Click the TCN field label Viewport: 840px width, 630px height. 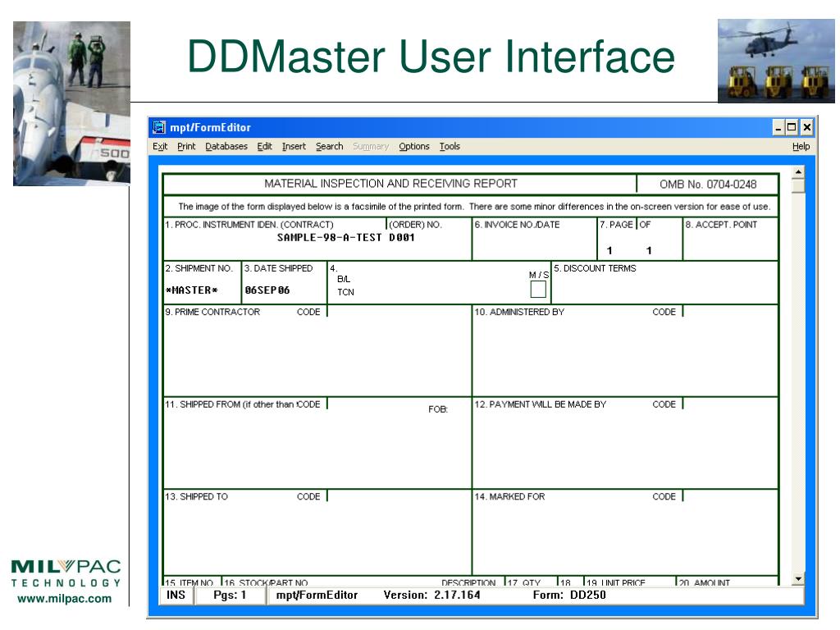(x=345, y=292)
